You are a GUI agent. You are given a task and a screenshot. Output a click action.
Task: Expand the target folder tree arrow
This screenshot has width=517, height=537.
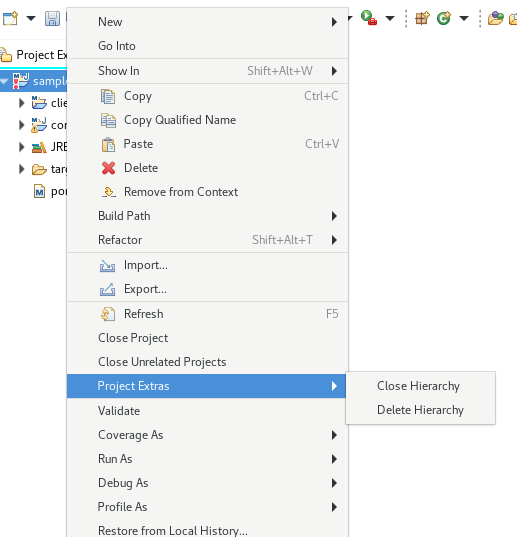(22, 169)
